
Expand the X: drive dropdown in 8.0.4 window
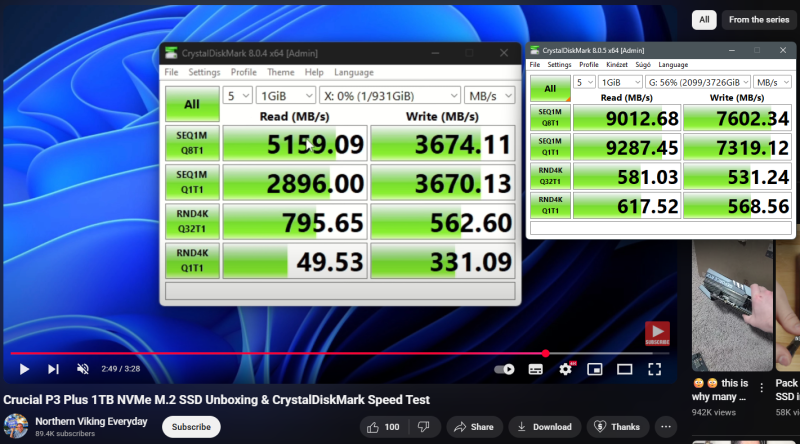coord(390,96)
